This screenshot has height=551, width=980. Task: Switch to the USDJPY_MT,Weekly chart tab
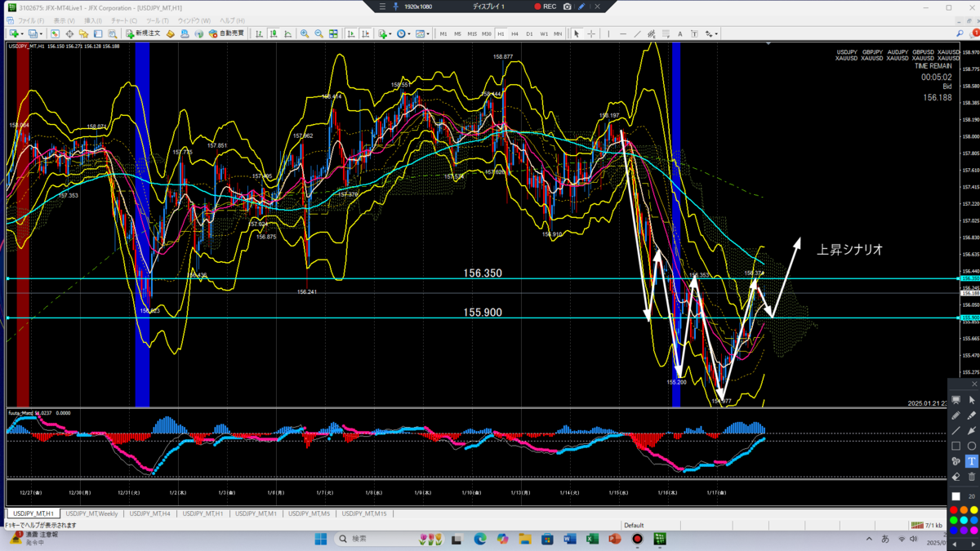pos(91,513)
